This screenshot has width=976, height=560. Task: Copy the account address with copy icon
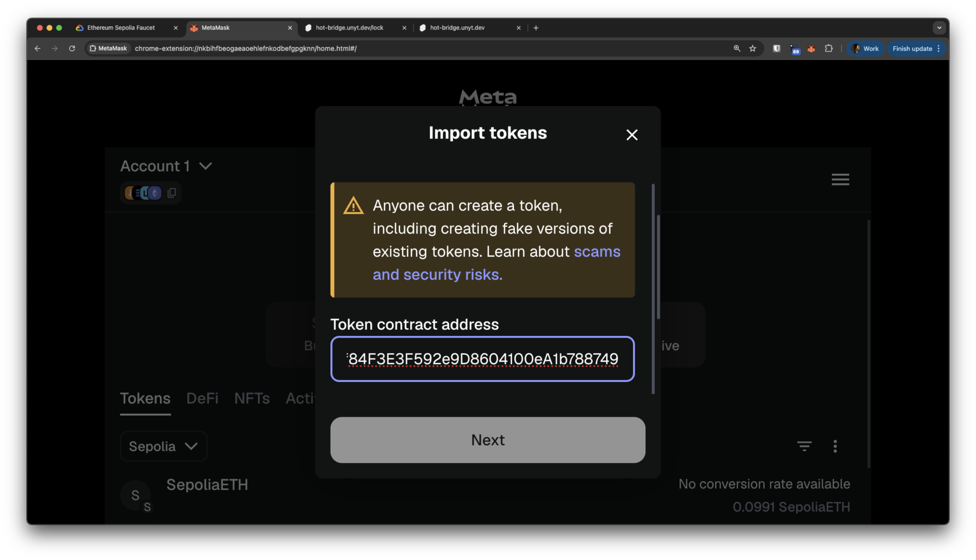coord(172,193)
